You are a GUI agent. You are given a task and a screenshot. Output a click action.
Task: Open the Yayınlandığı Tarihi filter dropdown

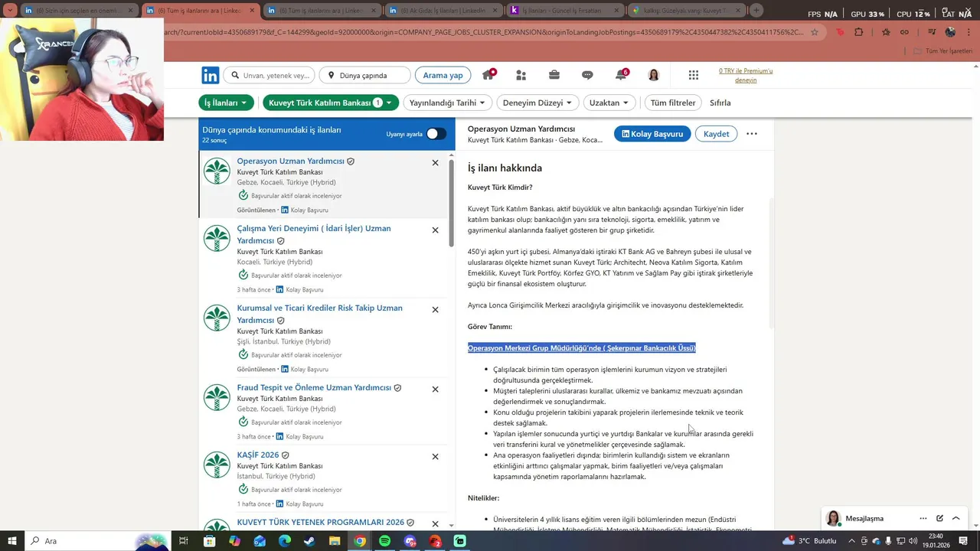tap(447, 103)
